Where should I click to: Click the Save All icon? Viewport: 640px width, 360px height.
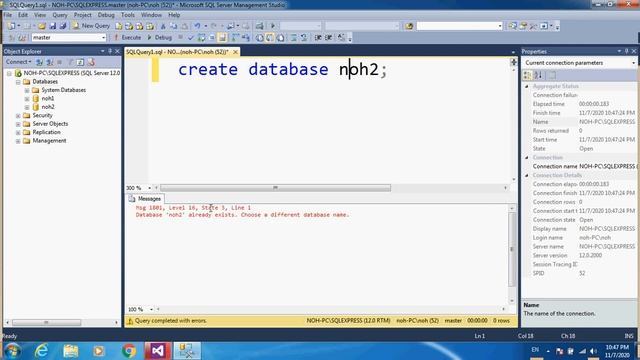pos(62,26)
